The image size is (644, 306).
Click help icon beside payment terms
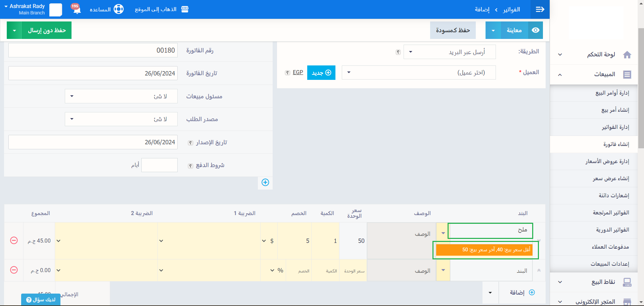(x=190, y=166)
